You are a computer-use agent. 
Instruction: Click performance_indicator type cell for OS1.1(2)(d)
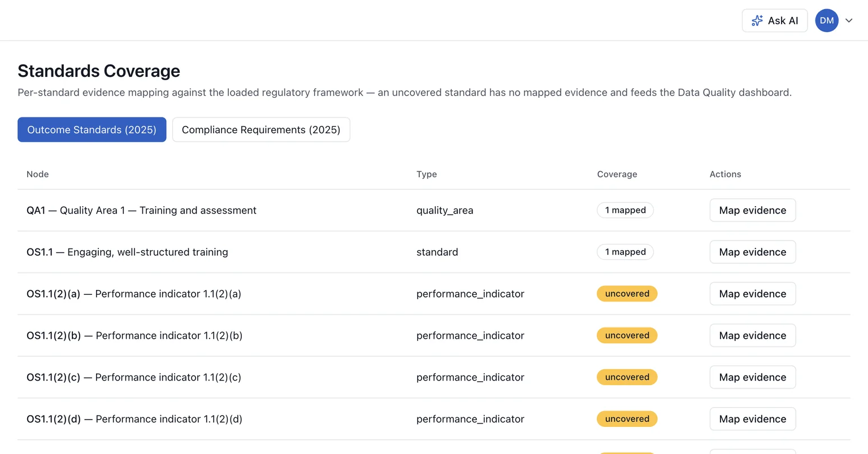[x=470, y=419]
